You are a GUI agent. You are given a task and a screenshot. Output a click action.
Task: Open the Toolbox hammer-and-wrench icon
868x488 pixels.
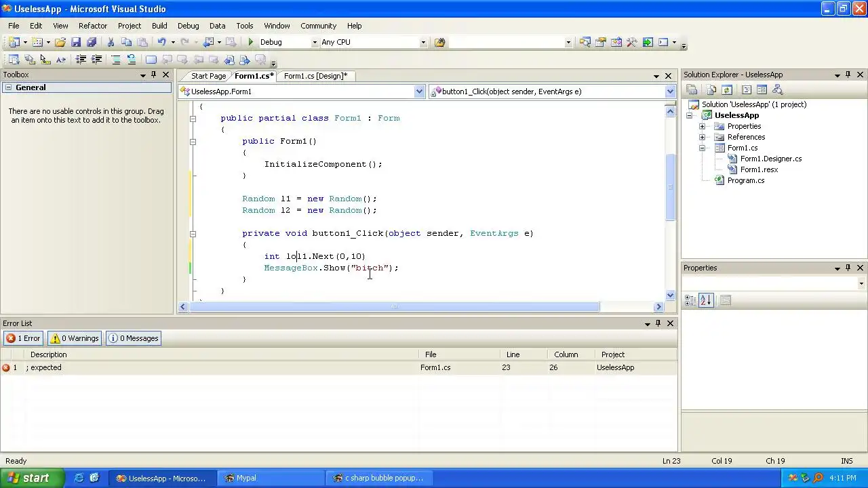631,42
